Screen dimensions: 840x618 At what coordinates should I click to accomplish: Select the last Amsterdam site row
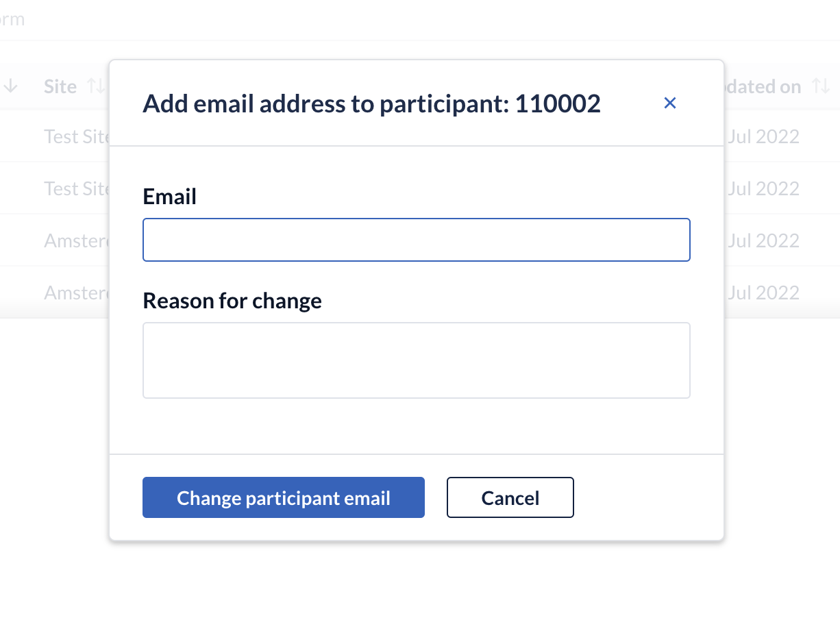click(x=76, y=293)
